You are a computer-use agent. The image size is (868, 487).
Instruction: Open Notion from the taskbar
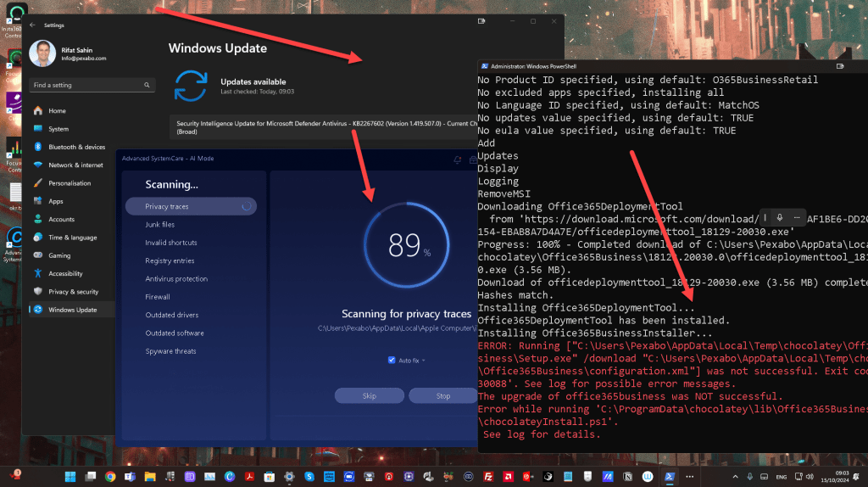(628, 477)
